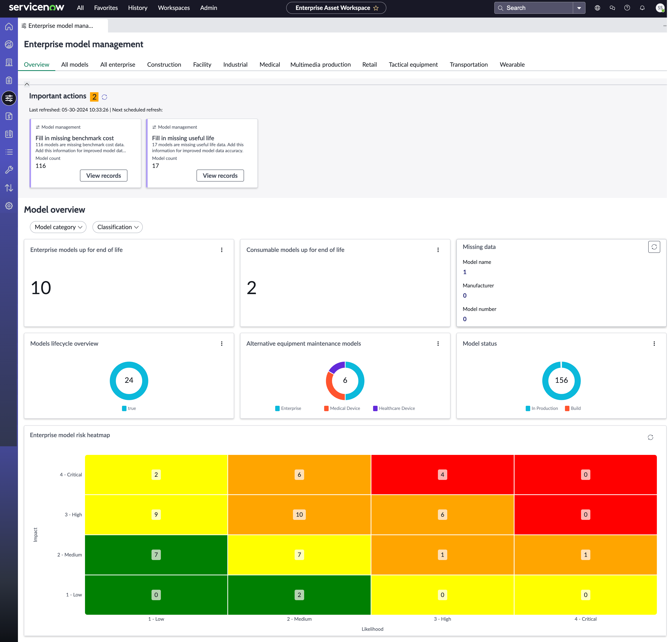Click the globe language icon
The height and width of the screenshot is (642, 672).
click(x=597, y=8)
